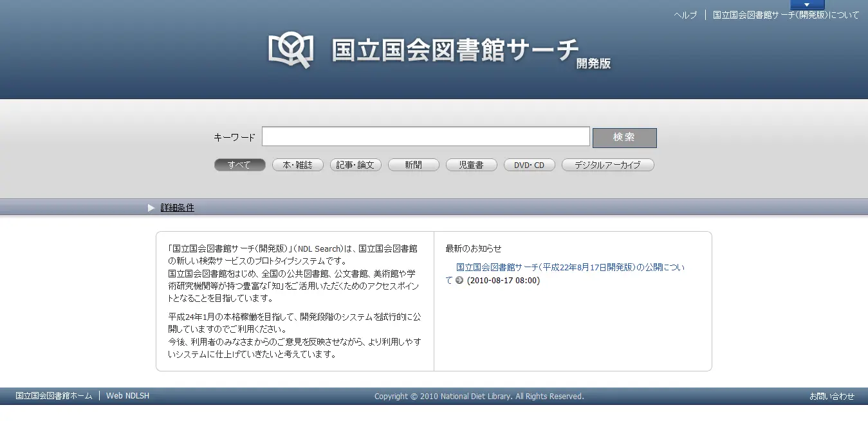Choose the 児童書 category filter
Screen dimensions: 868x421
[471, 165]
